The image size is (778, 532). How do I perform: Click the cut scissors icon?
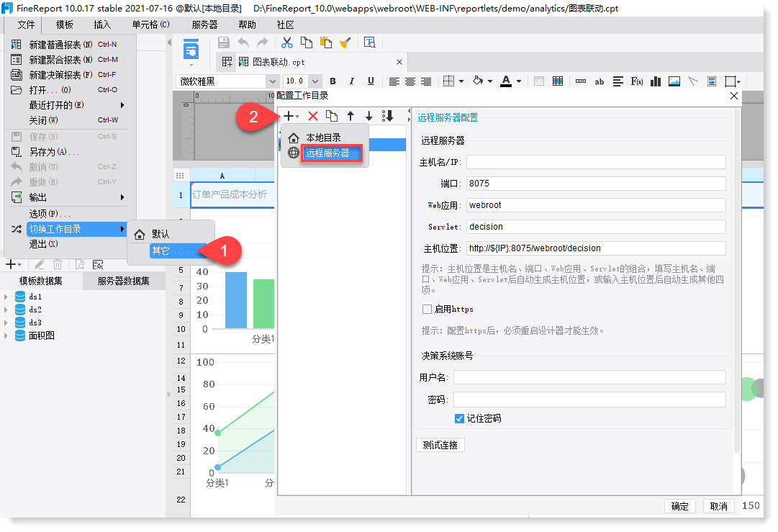click(x=286, y=42)
